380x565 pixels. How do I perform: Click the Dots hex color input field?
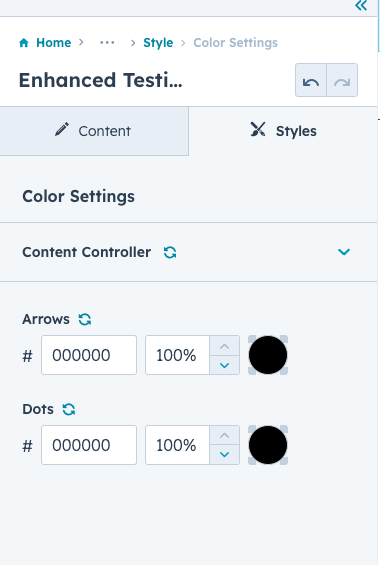pos(89,445)
